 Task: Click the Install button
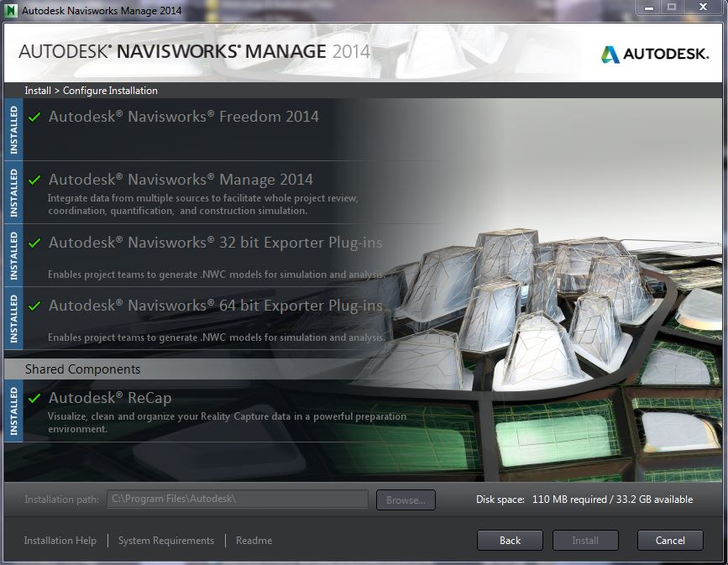click(x=585, y=540)
